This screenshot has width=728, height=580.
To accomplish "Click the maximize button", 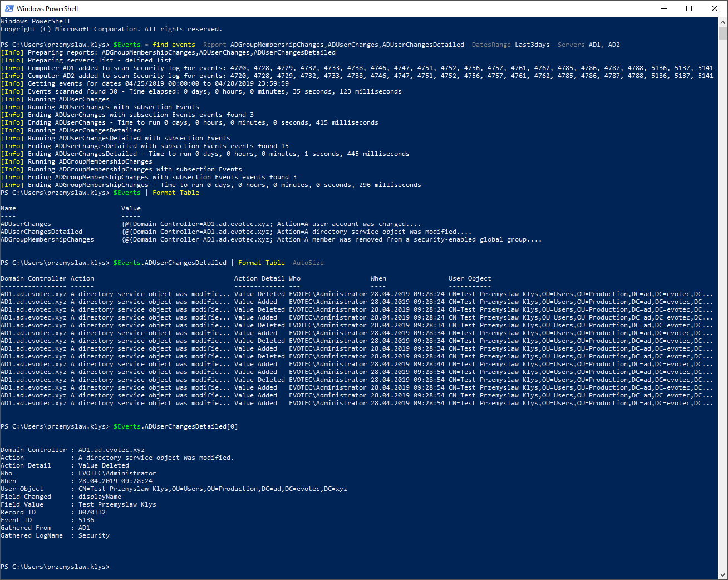I will [x=689, y=8].
